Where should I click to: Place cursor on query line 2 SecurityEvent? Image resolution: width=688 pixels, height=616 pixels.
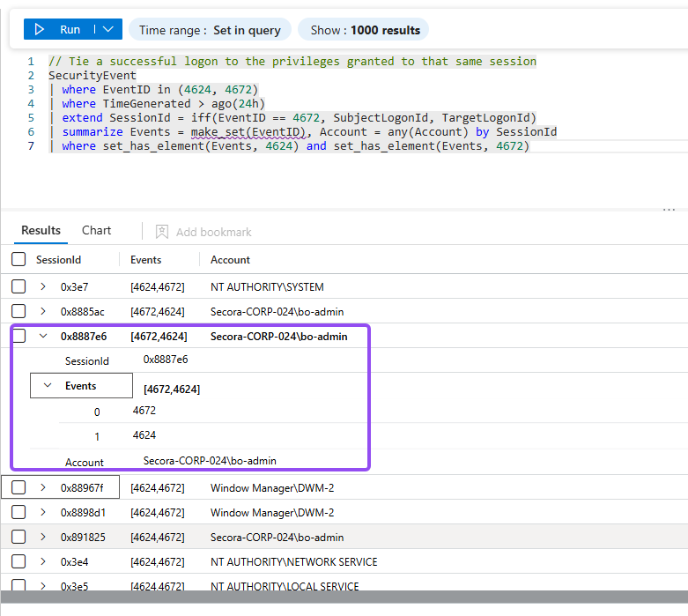pos(92,76)
